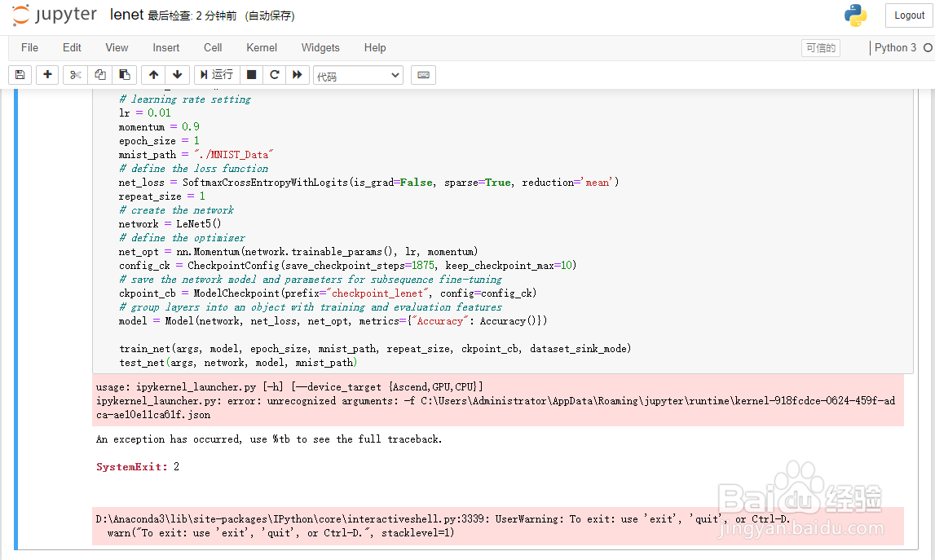935x560 pixels.
Task: Click the kernel idle circle indicator
Action: pyautogui.click(x=928, y=48)
